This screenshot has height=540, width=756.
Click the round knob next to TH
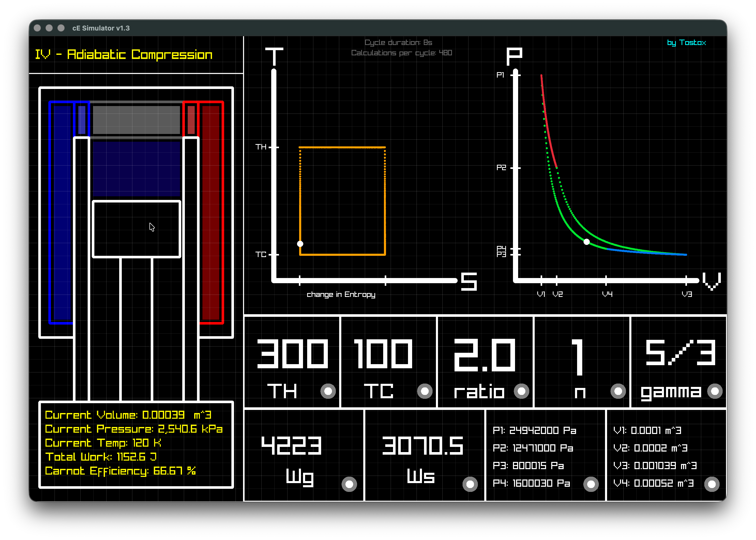pyautogui.click(x=328, y=391)
